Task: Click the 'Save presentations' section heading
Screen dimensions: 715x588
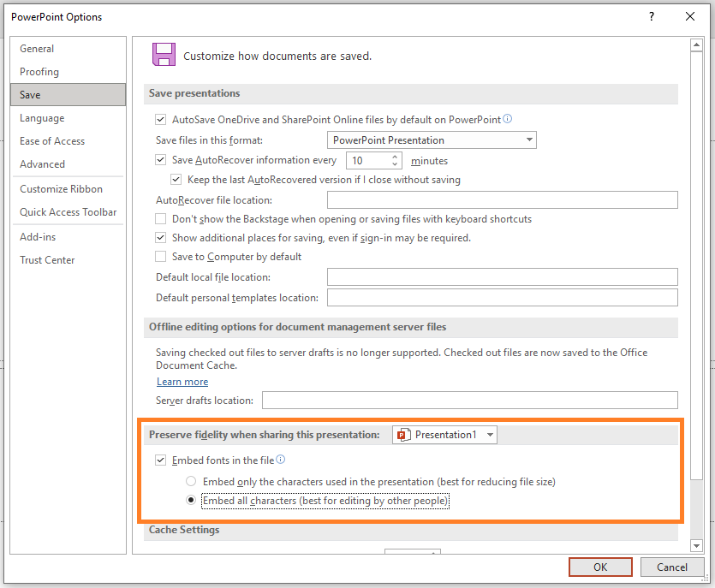Action: [194, 93]
